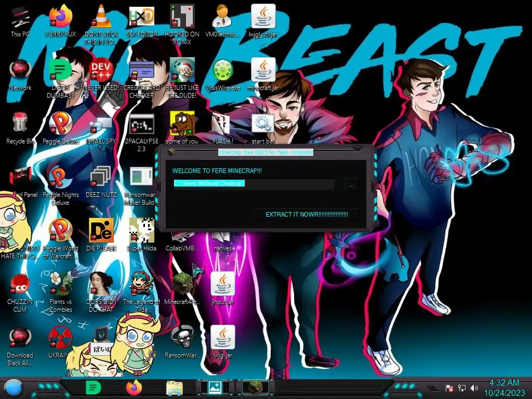Launch Peggle World of Warcraft shortcut
Screen dimensions: 532x399
click(60, 239)
